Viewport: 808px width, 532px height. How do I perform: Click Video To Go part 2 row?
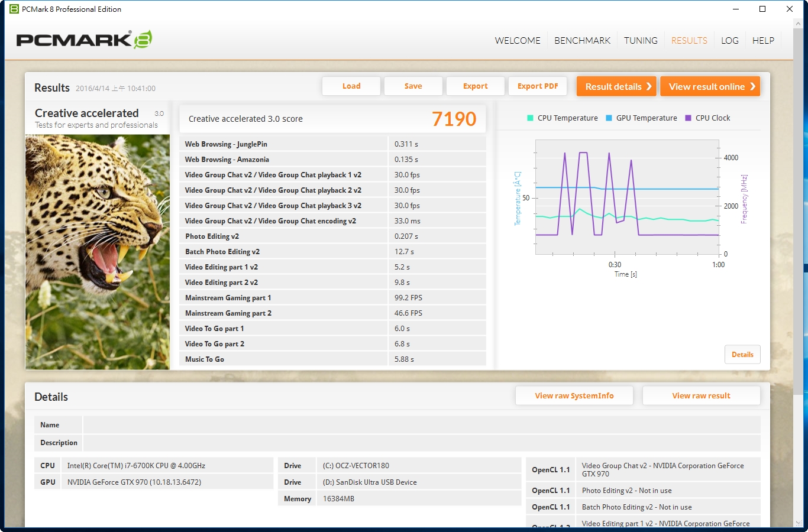(x=332, y=344)
